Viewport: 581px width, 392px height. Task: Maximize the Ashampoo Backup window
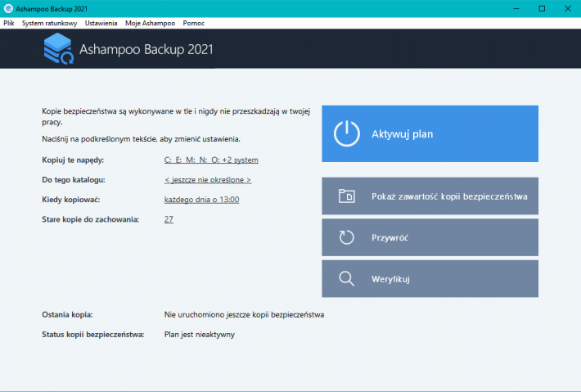[542, 8]
